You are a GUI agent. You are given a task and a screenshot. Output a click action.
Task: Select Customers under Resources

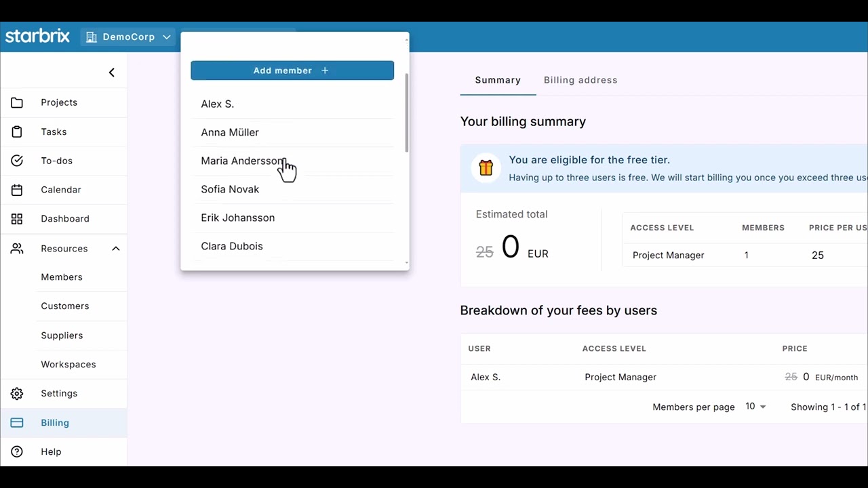pos(64,306)
